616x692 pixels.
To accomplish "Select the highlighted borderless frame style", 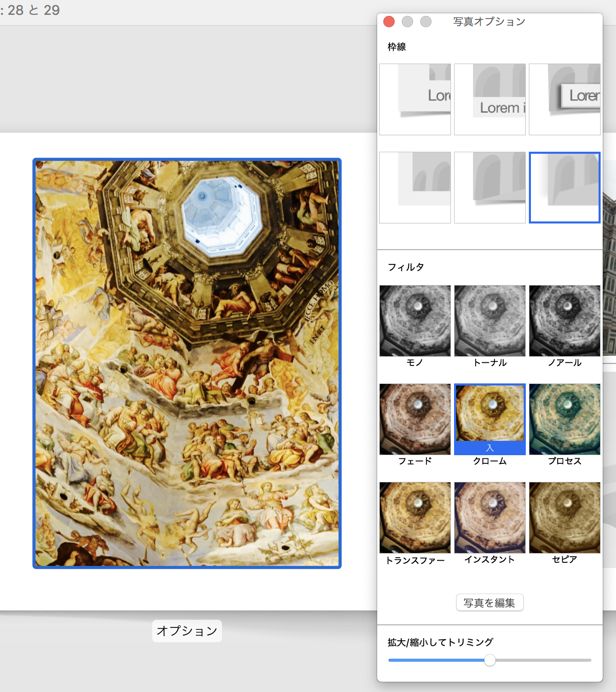I will 565,188.
